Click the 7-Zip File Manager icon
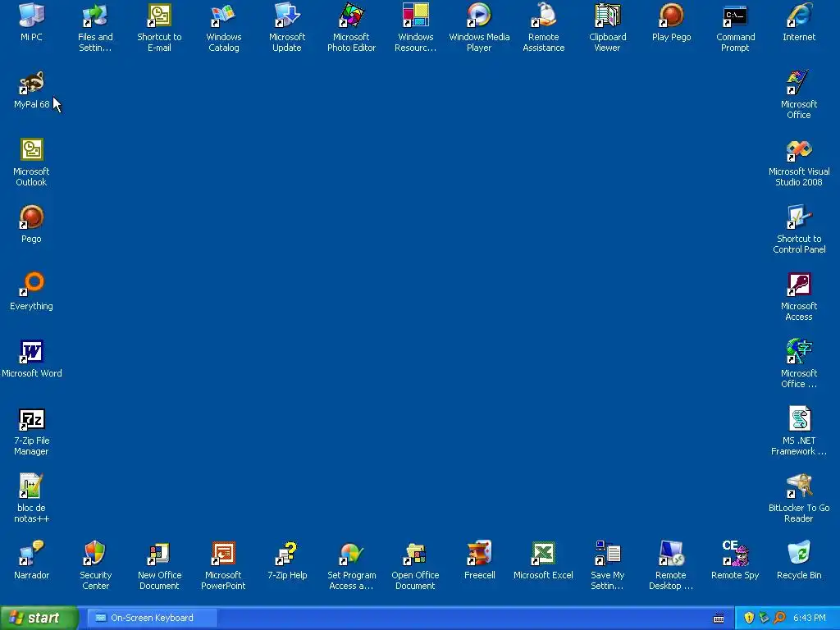Image resolution: width=840 pixels, height=630 pixels. point(32,419)
